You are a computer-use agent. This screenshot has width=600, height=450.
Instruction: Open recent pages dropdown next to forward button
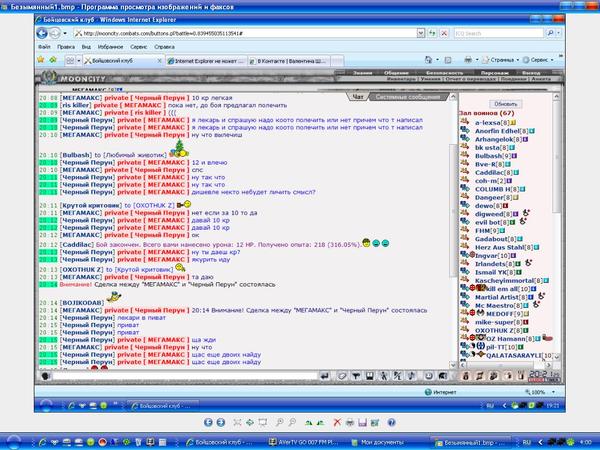pyautogui.click(x=65, y=33)
